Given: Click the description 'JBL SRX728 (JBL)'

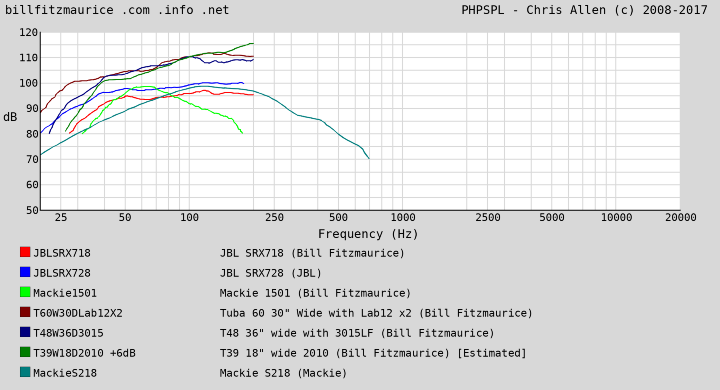Looking at the screenshot, I should pos(270,273).
